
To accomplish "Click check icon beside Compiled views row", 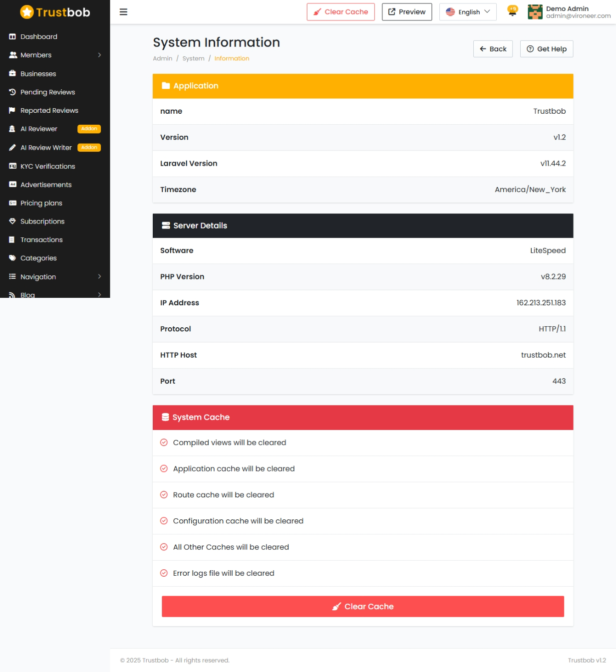I will coord(164,443).
